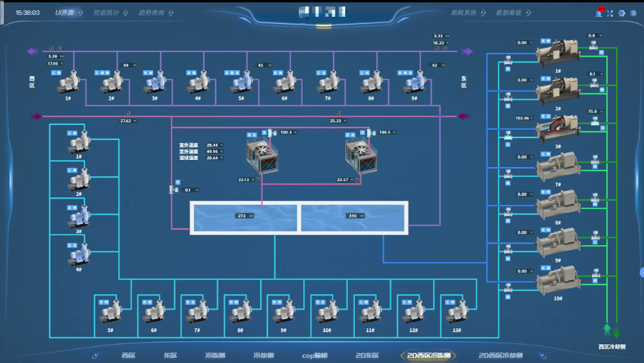Select left-column pump 1#
This screenshot has width=644, height=363.
(79, 142)
